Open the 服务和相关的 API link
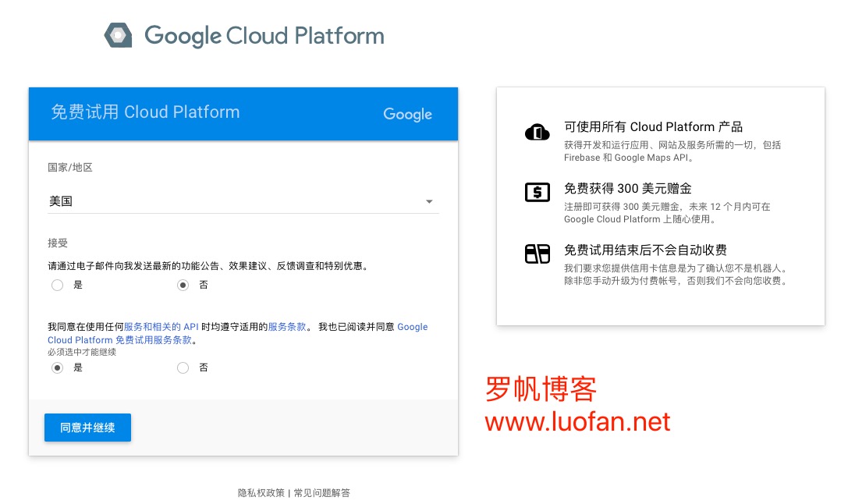The width and height of the screenshot is (848, 504). (x=161, y=327)
